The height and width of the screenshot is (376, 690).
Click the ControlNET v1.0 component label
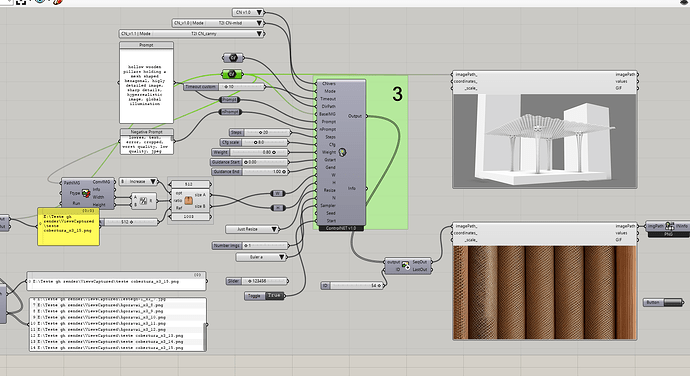[340, 228]
